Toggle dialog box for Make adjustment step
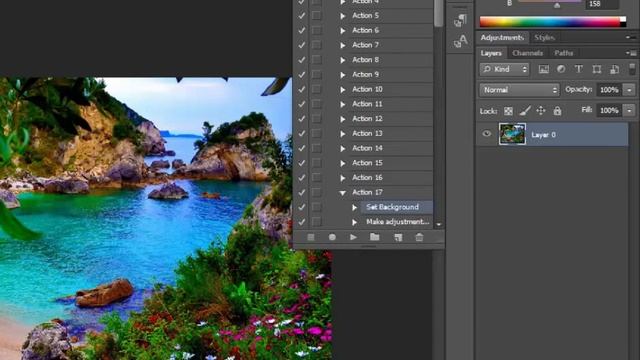The height and width of the screenshot is (360, 640). point(316,222)
